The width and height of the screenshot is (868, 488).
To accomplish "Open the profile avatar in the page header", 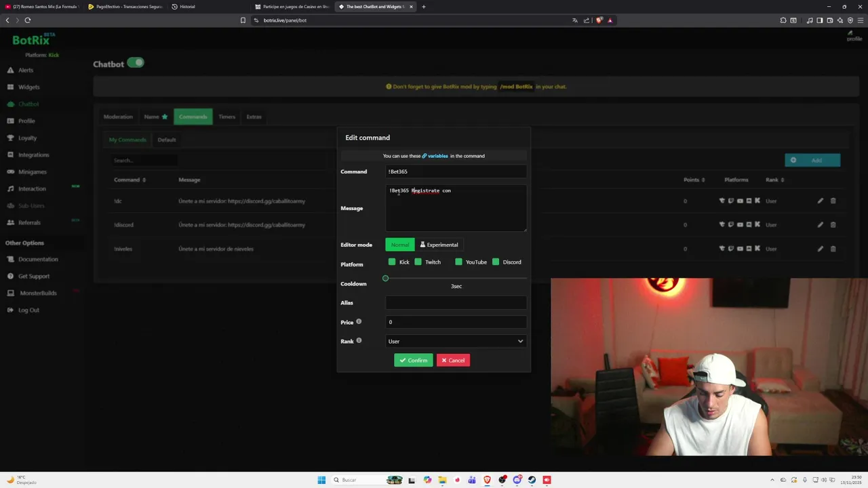I will (854, 36).
